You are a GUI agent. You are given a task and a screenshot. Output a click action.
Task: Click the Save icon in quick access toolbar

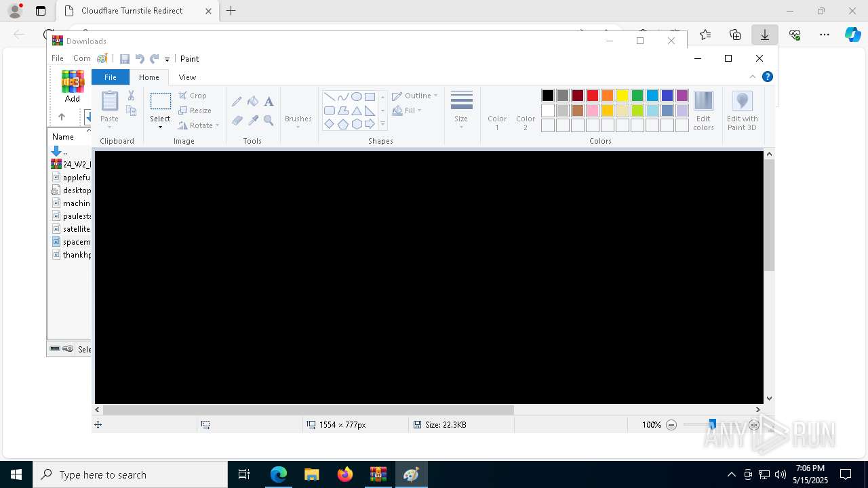(125, 59)
